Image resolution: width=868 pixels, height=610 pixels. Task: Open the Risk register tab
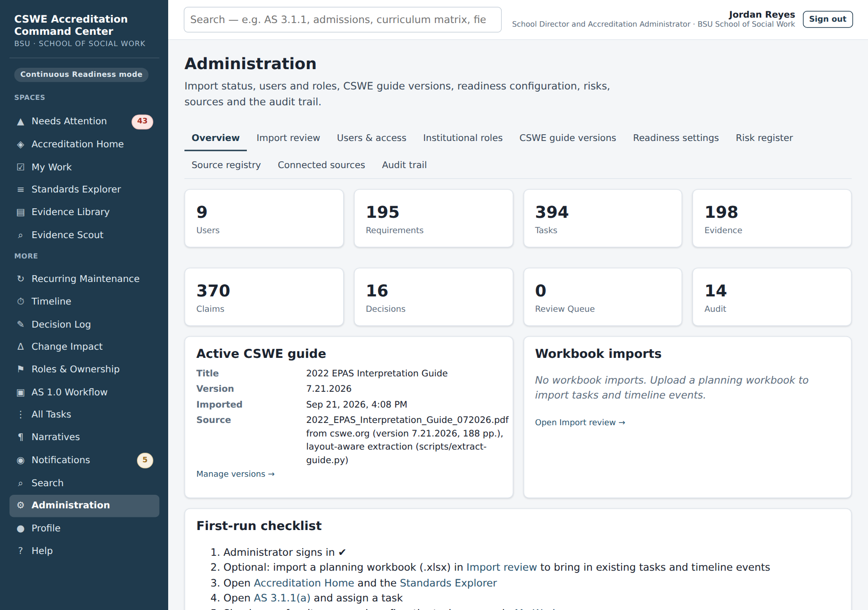point(764,138)
